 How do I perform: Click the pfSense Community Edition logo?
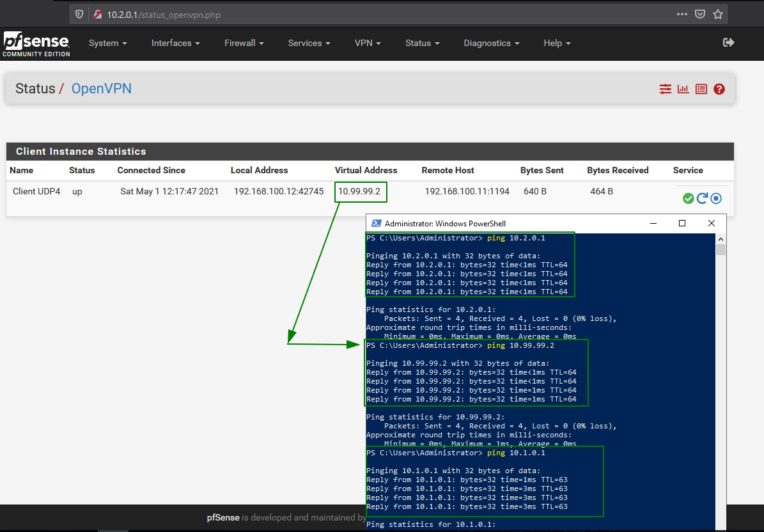36,44
